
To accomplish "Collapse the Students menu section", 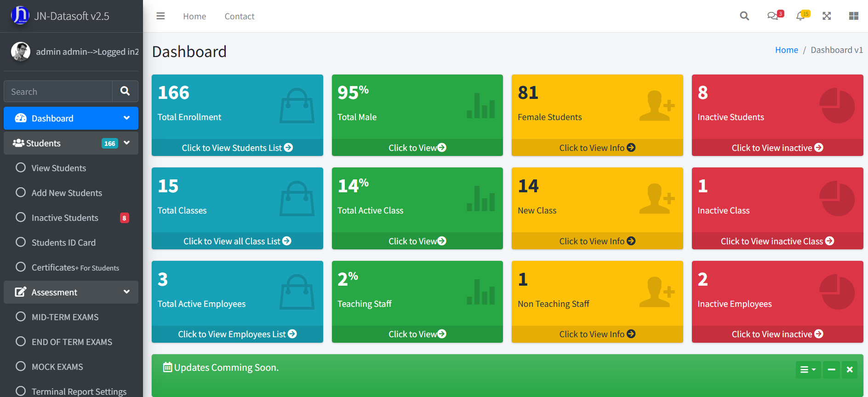I will (126, 143).
